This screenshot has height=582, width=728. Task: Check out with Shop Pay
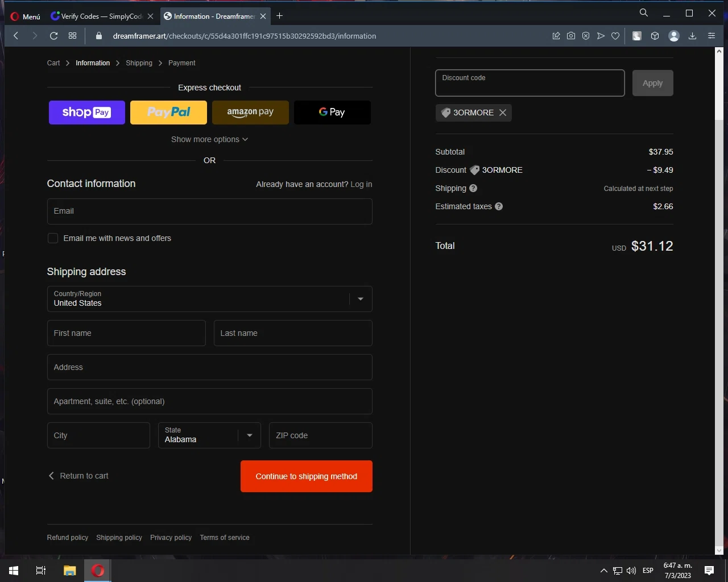86,113
